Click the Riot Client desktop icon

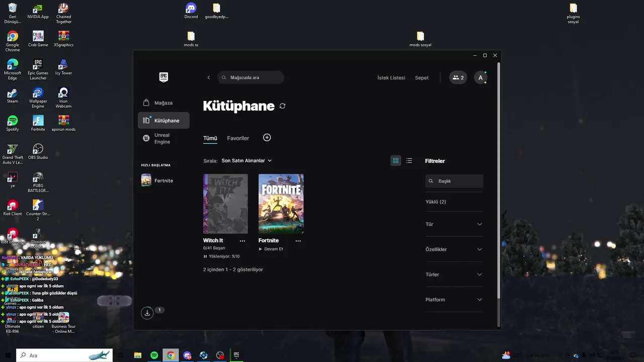click(13, 208)
